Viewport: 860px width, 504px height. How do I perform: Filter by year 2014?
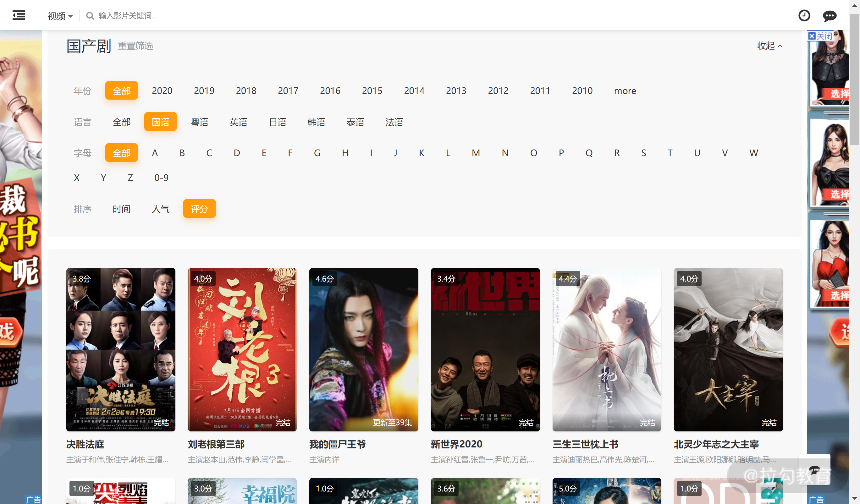tap(414, 90)
